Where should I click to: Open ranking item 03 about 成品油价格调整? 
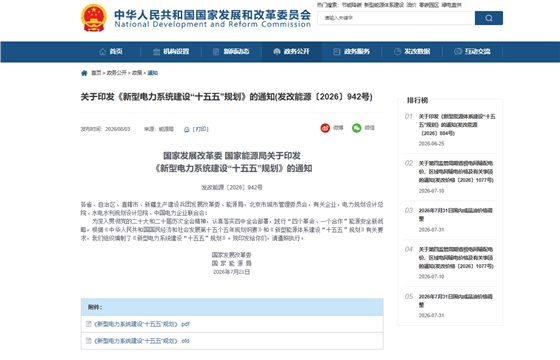(455, 214)
